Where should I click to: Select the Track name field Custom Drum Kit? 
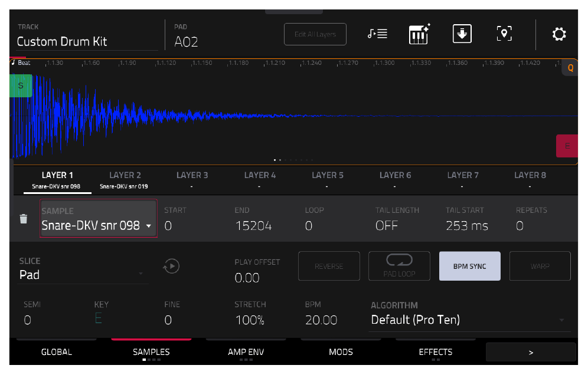click(87, 37)
